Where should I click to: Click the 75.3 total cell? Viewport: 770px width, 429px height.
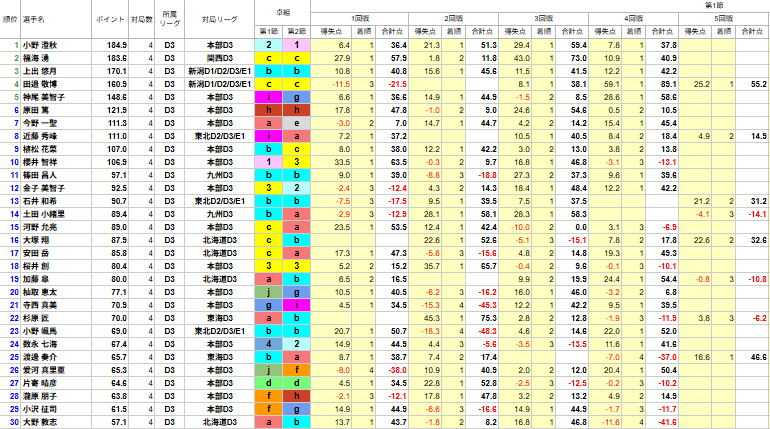coord(482,318)
